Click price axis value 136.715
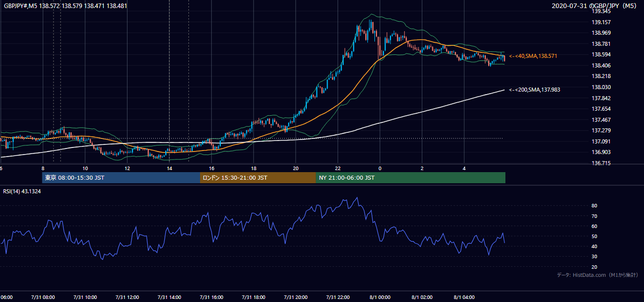644x302 pixels. (x=601, y=163)
